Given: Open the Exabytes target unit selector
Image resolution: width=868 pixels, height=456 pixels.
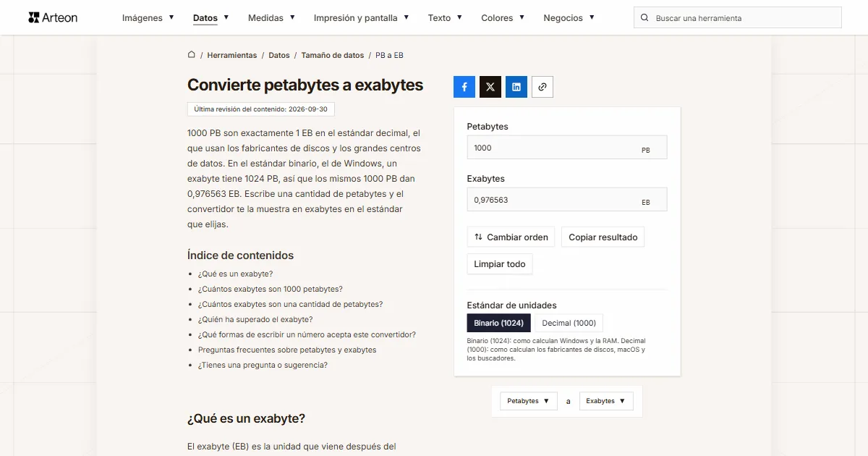Looking at the screenshot, I should 606,401.
